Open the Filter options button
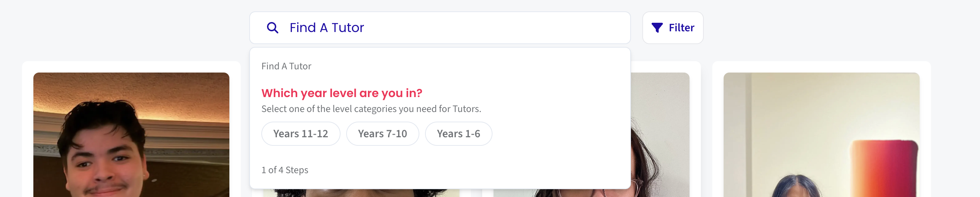Image resolution: width=980 pixels, height=197 pixels. pos(672,28)
